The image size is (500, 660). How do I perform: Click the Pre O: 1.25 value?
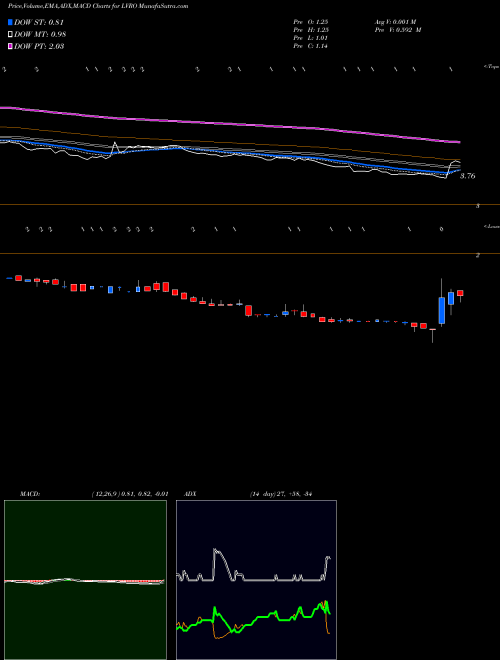(311, 21)
